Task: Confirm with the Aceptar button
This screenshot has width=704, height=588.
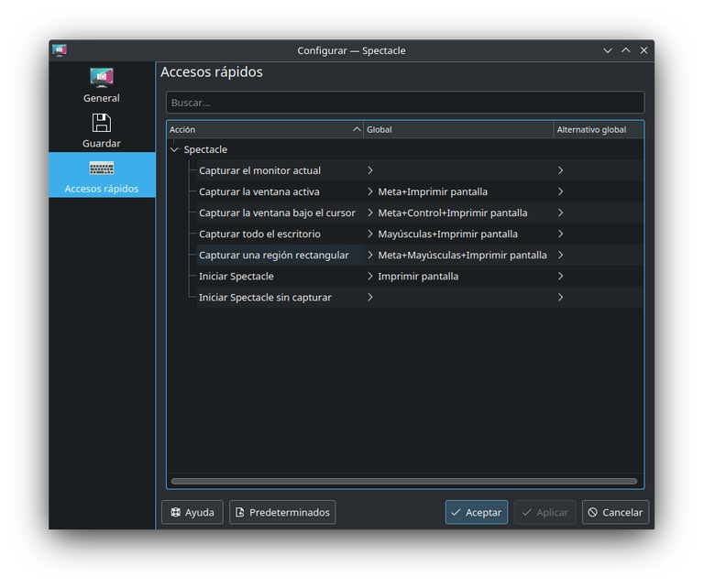Action: tap(477, 512)
